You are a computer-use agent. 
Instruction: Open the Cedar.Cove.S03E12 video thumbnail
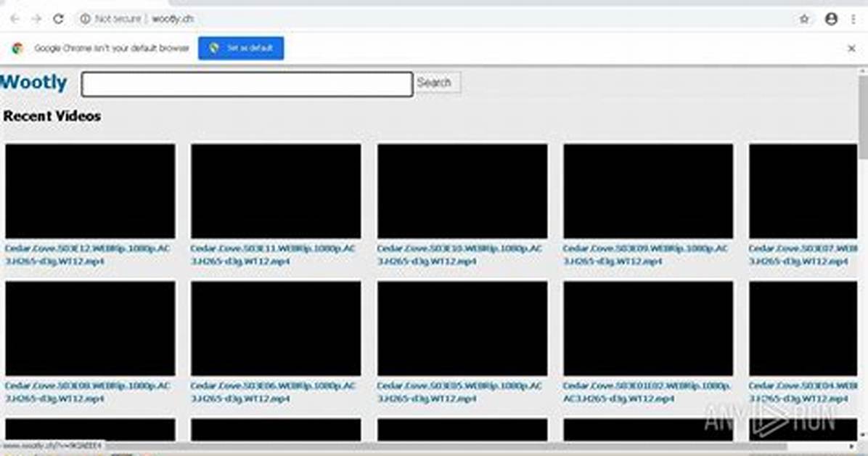tap(90, 191)
